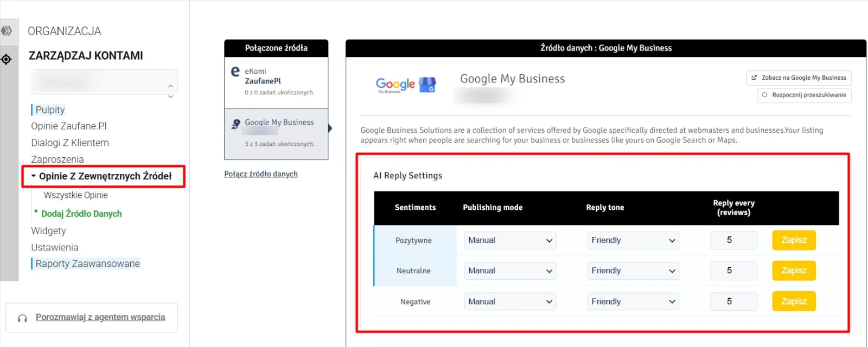Click the Google My Business source icon
The height and width of the screenshot is (347, 868).
click(236, 124)
